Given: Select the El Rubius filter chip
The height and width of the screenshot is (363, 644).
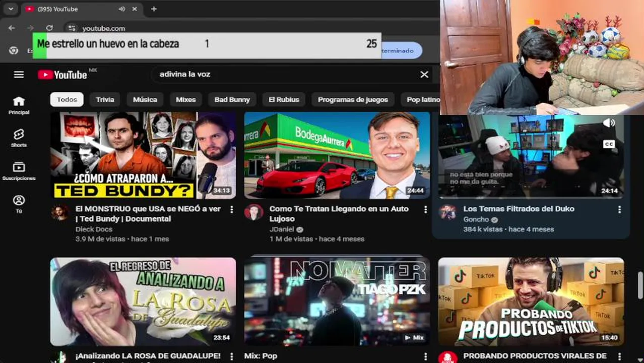Looking at the screenshot, I should click(x=284, y=100).
